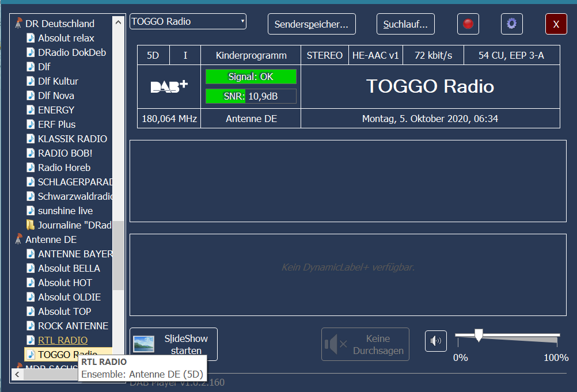Close the player with the X button
577x392 pixels.
[556, 24]
